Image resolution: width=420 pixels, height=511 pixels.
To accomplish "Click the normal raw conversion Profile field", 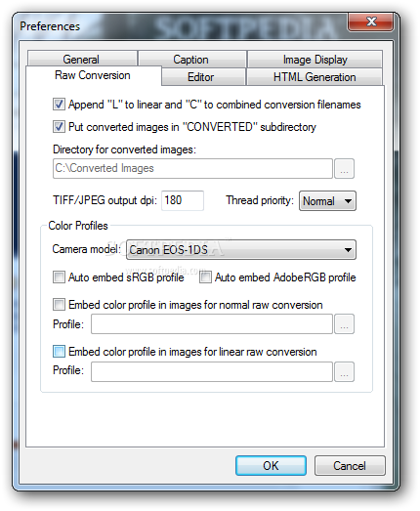I will (212, 324).
